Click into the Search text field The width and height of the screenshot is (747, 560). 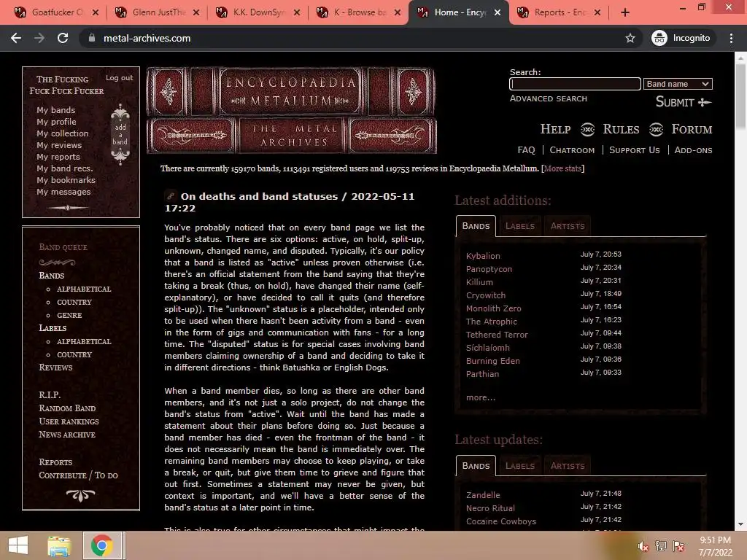pos(575,84)
